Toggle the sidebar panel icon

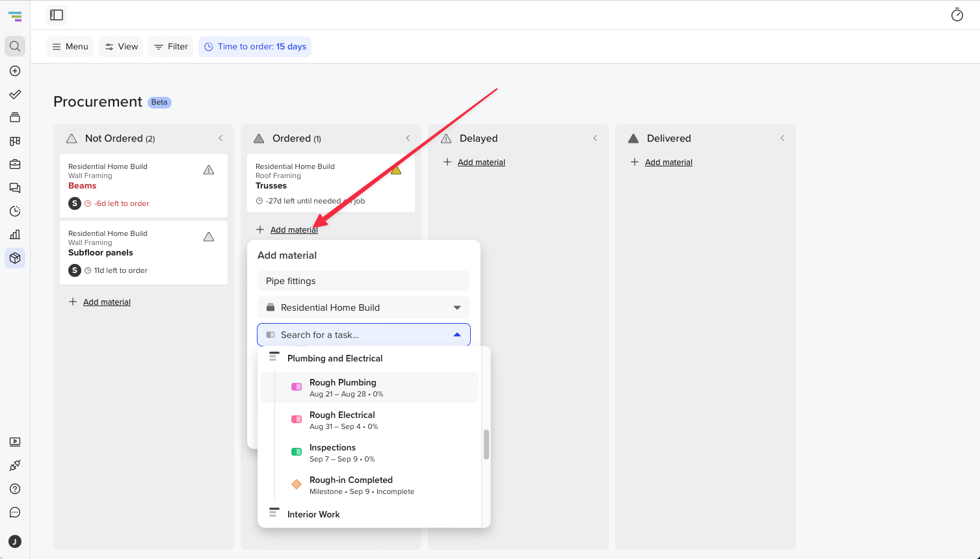(x=57, y=15)
